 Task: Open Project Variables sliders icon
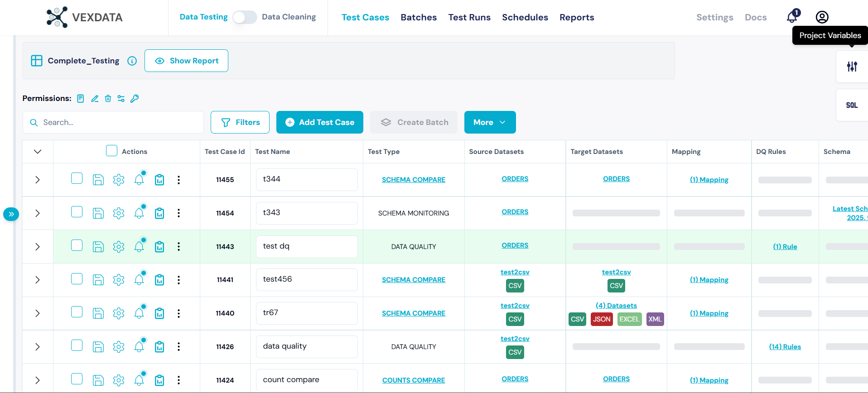[852, 67]
